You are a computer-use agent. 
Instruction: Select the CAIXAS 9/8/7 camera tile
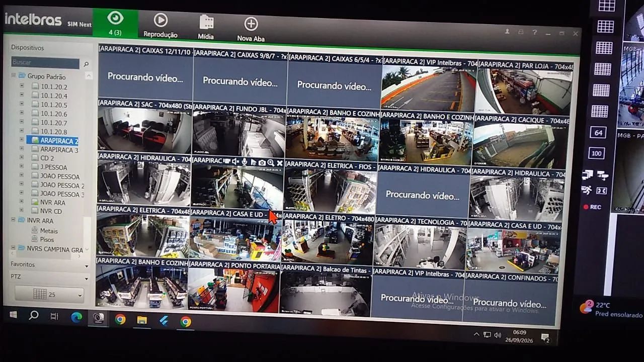click(x=240, y=76)
